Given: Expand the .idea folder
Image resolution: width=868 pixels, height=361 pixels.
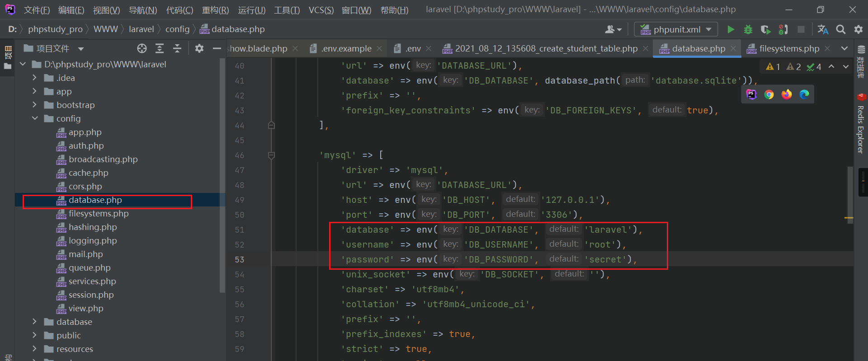Looking at the screenshot, I should click(x=35, y=78).
